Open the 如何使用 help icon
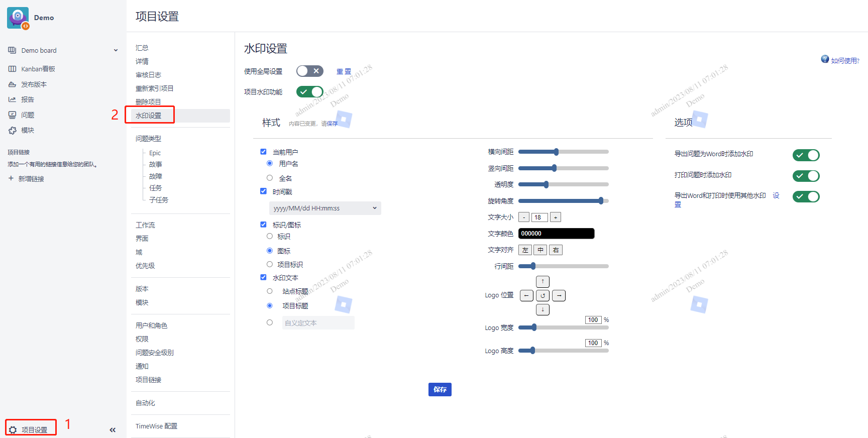 coord(825,59)
